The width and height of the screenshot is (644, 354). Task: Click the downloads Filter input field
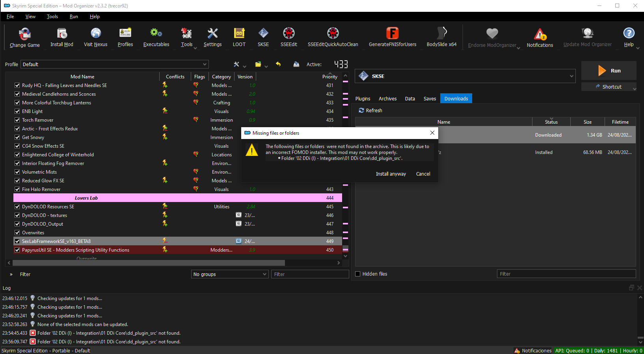566,274
